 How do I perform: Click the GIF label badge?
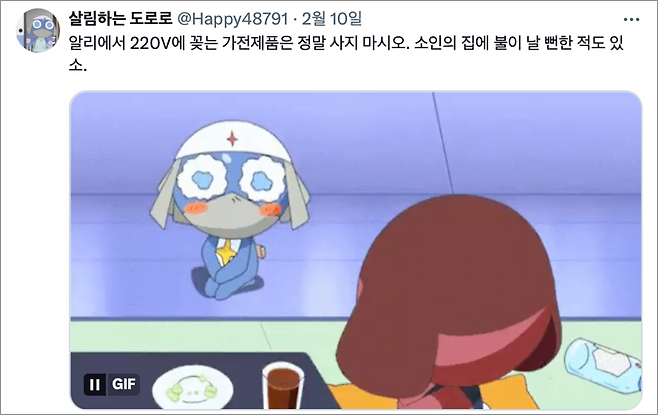[123, 384]
